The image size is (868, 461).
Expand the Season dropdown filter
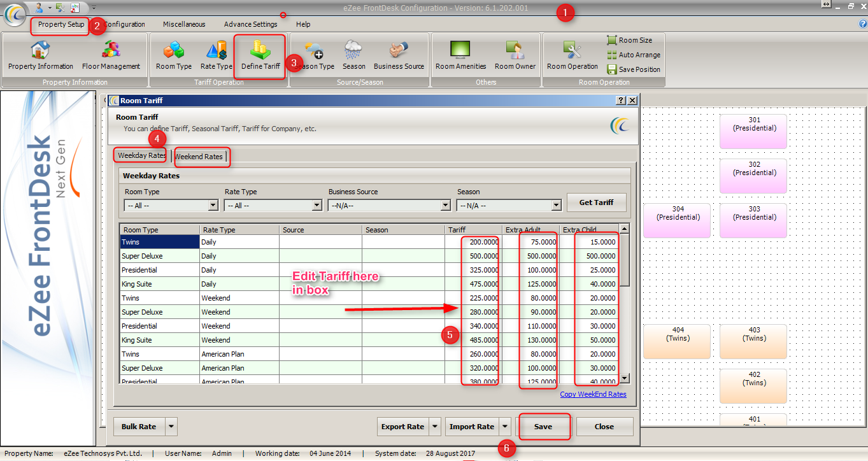coord(557,206)
